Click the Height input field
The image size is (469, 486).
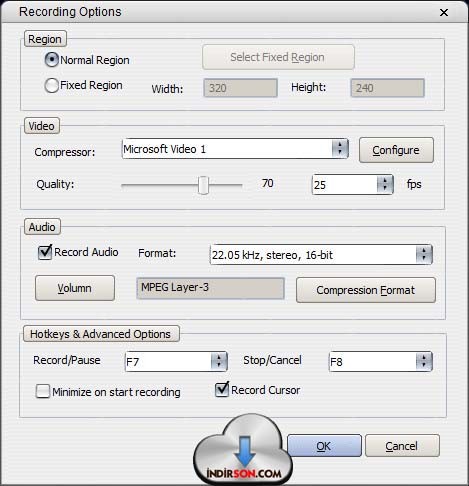click(387, 88)
